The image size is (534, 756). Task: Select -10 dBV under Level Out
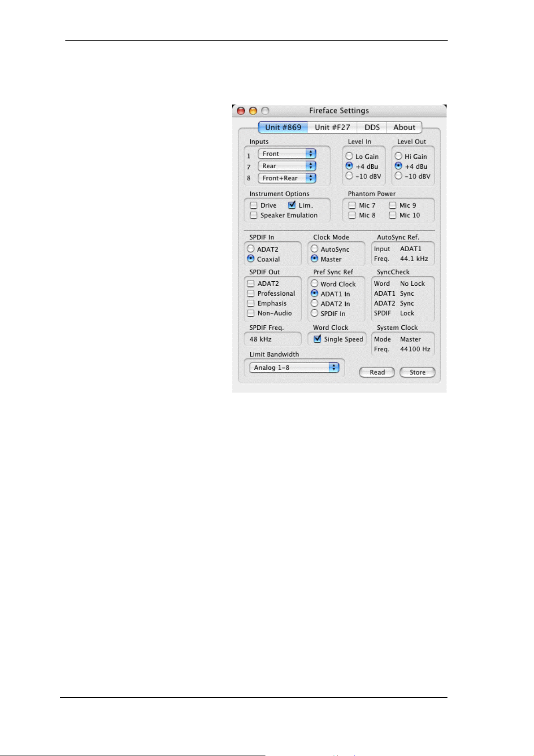point(398,176)
